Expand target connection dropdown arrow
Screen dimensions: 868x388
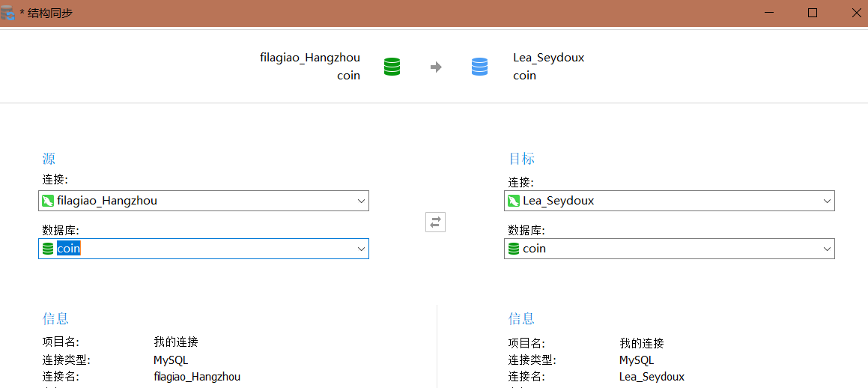tap(828, 201)
